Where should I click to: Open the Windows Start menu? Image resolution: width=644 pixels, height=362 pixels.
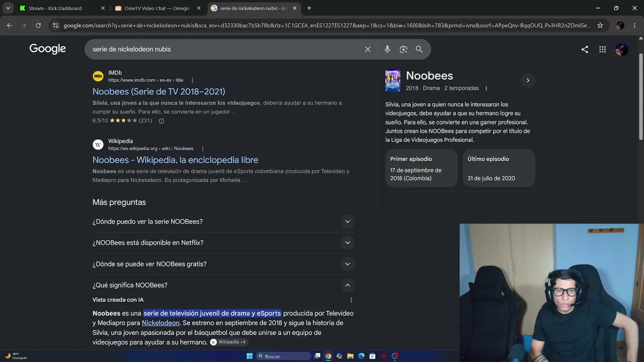250,356
